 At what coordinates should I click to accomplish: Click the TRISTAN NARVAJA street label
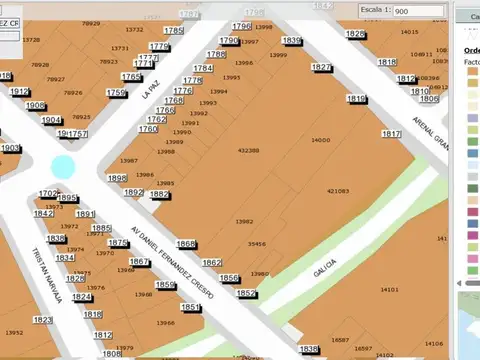click(47, 275)
